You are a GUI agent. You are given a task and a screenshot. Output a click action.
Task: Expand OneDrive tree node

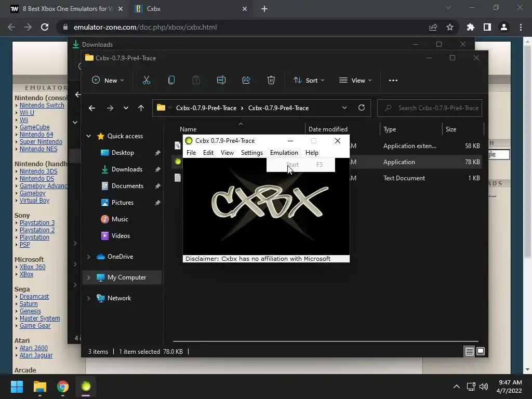88,257
